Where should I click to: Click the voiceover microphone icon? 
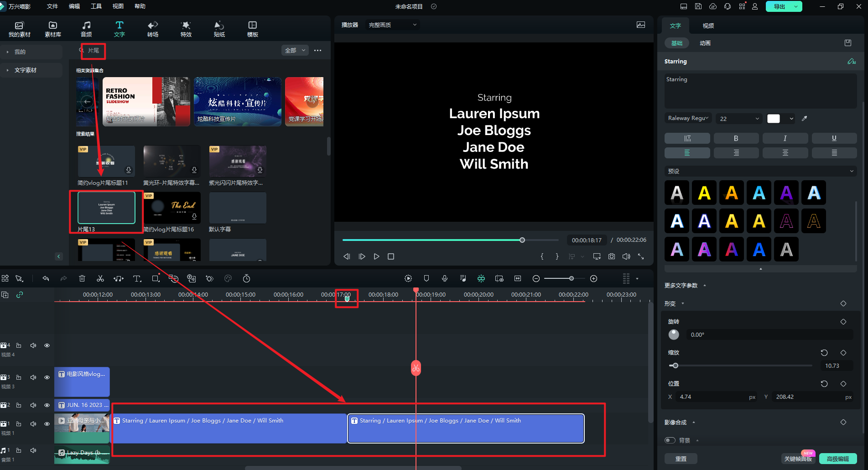point(445,278)
